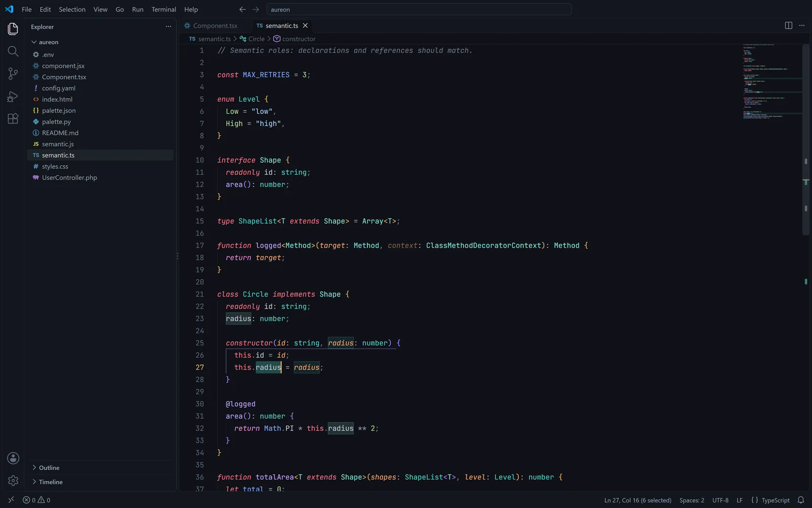Click errors and warnings count in status bar

(37, 500)
